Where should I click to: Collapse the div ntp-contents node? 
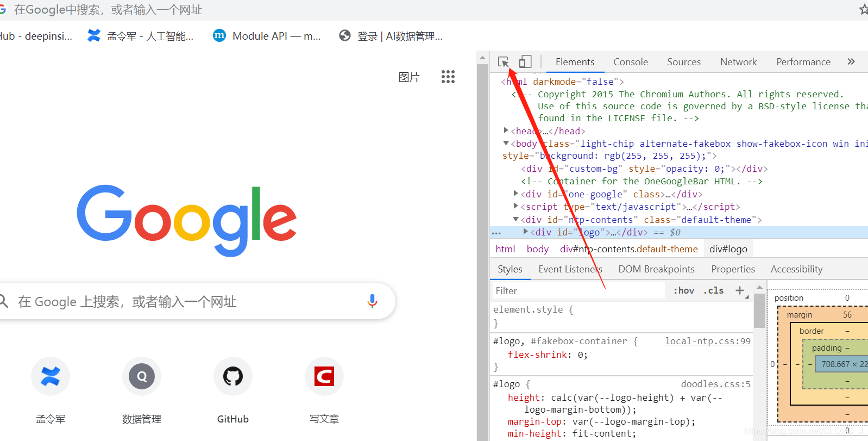coord(516,219)
